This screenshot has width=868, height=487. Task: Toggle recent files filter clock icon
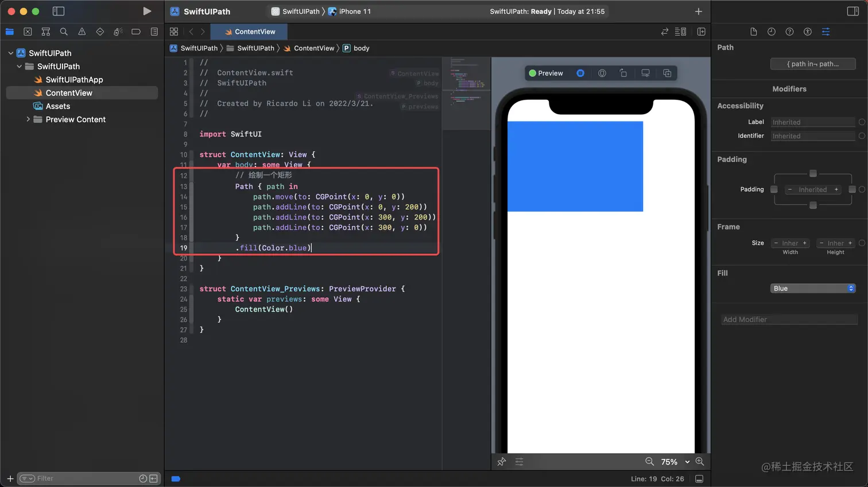click(143, 478)
